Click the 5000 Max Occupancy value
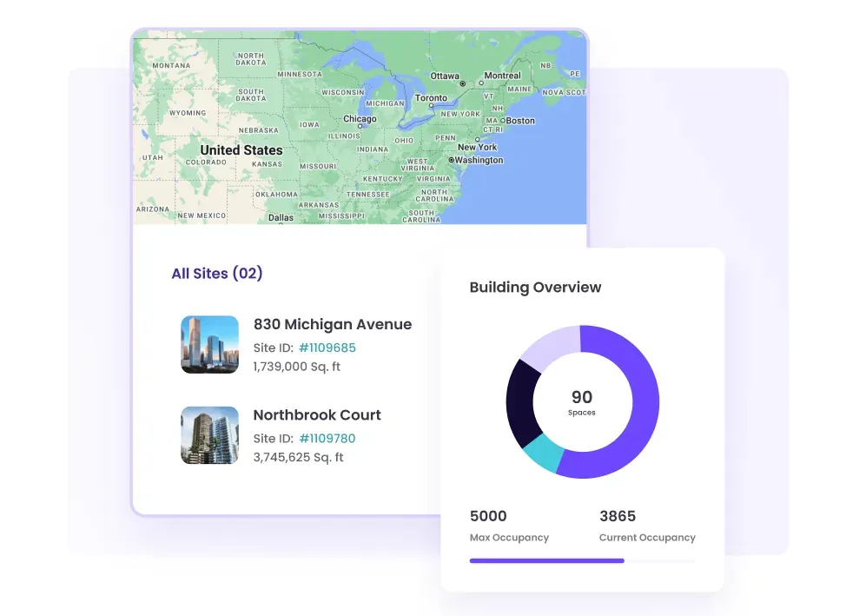This screenshot has width=846, height=616. (x=488, y=516)
